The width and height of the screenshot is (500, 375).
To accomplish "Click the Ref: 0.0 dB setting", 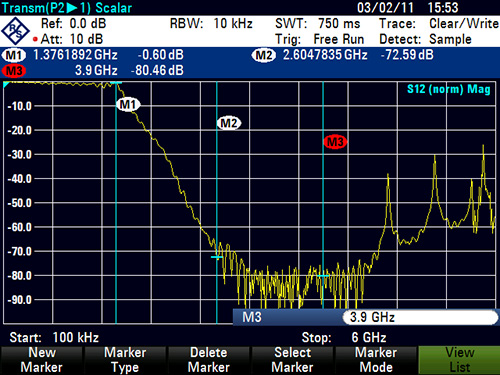I will coord(73,24).
